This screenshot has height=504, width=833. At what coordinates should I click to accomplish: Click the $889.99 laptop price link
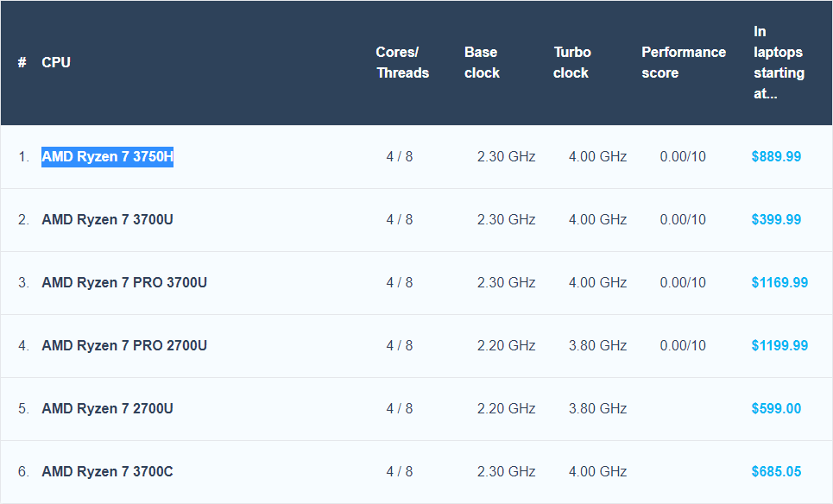776,157
